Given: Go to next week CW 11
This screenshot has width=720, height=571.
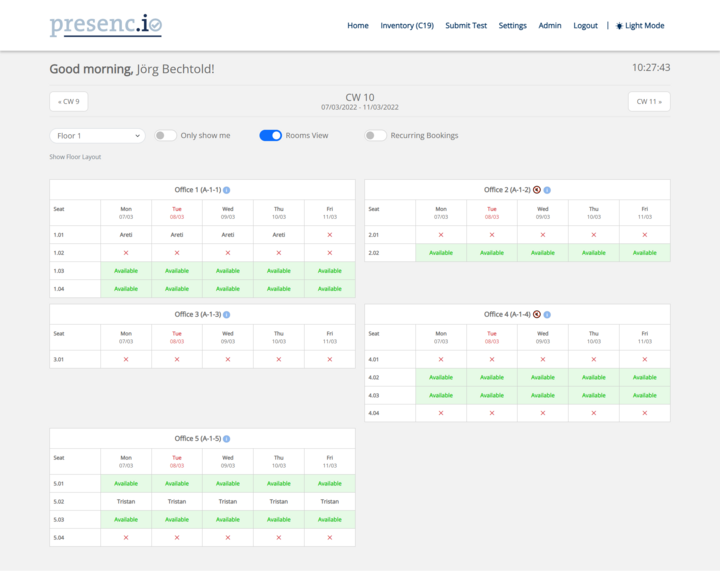Looking at the screenshot, I should [x=649, y=101].
